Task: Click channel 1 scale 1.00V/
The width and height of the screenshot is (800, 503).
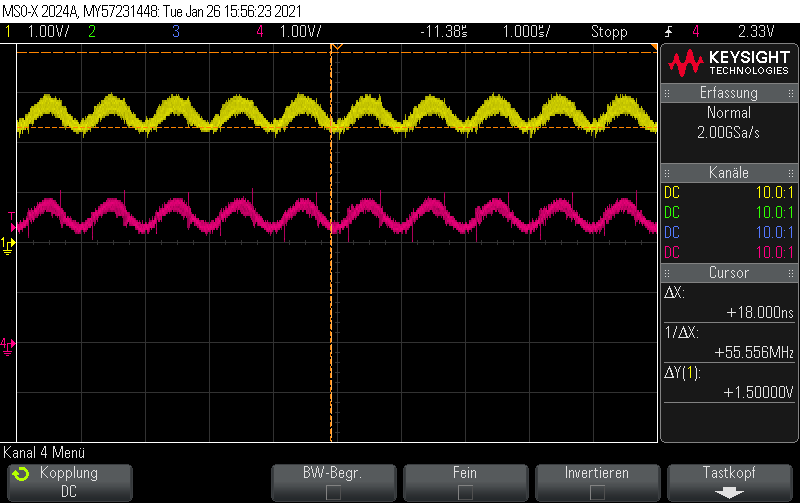Action: point(48,32)
